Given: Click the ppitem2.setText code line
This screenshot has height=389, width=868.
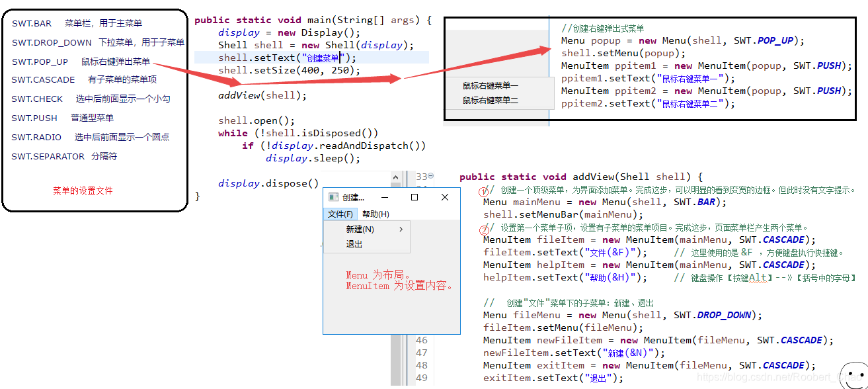Looking at the screenshot, I should pyautogui.click(x=648, y=103).
